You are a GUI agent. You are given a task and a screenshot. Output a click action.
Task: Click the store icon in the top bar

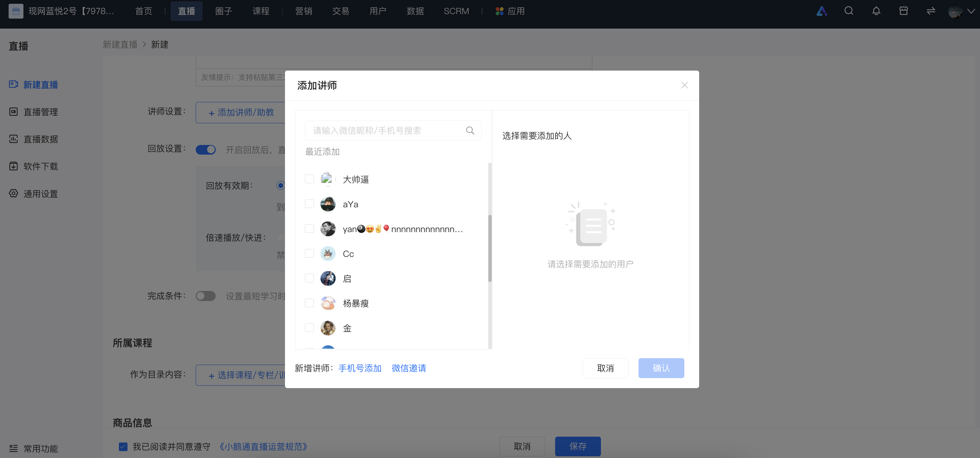click(904, 11)
